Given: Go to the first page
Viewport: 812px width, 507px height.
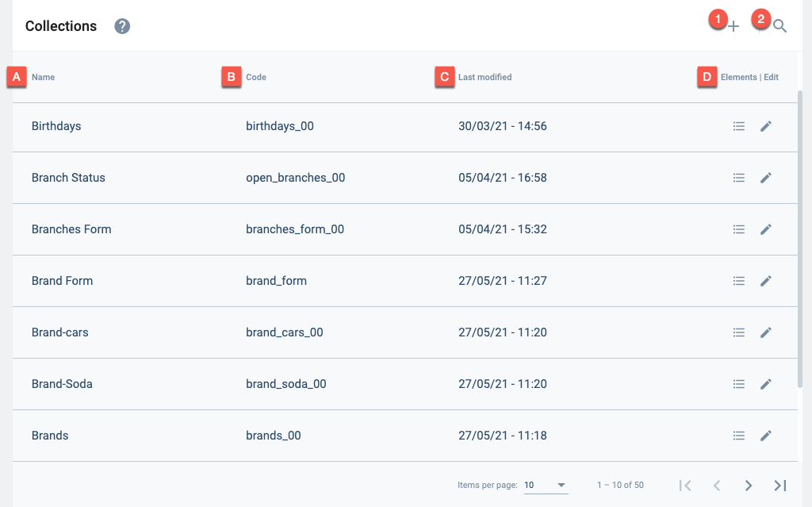Looking at the screenshot, I should click(x=685, y=486).
